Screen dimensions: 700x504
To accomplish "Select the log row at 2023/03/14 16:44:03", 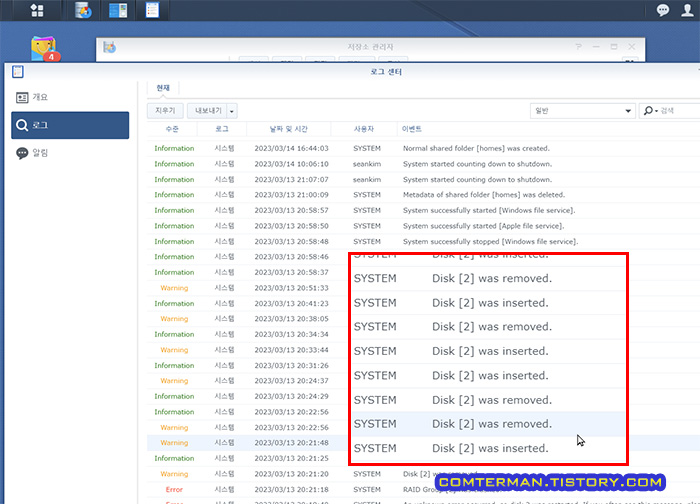I will point(423,148).
